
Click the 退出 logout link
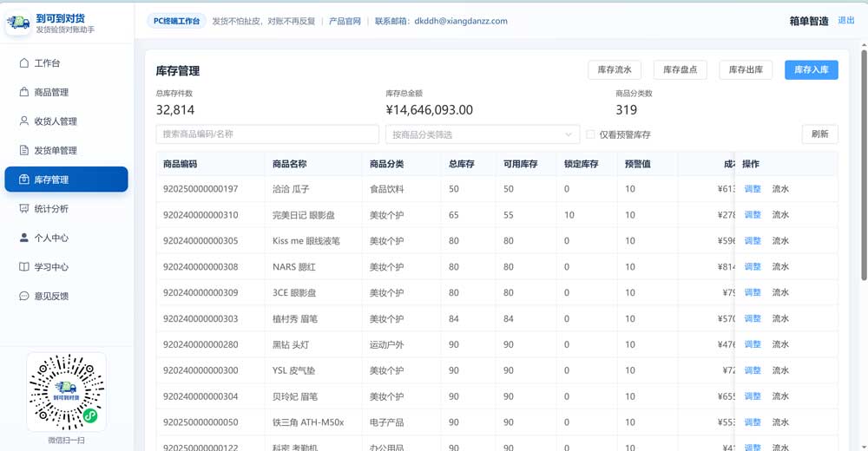845,21
